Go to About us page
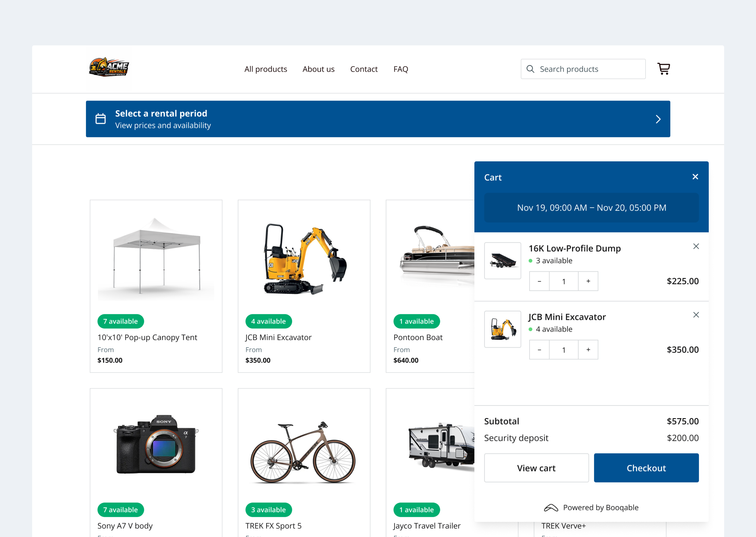Image resolution: width=756 pixels, height=537 pixels. point(318,69)
